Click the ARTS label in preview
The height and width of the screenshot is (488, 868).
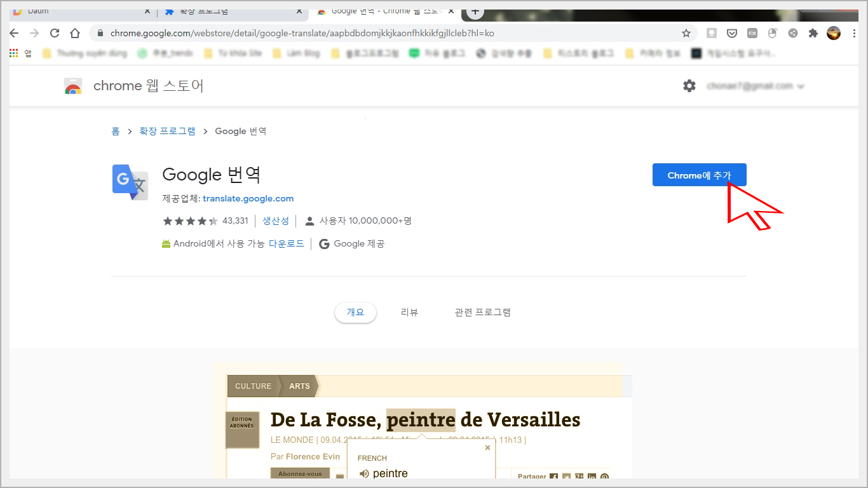tap(300, 386)
